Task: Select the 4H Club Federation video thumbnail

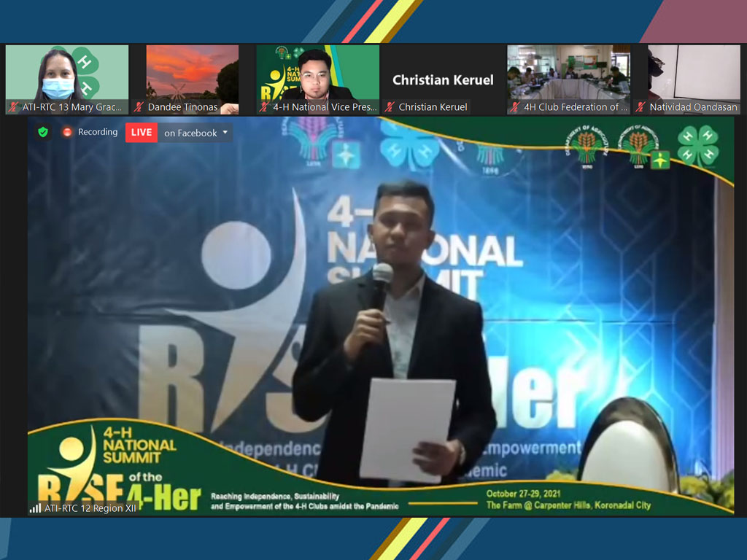Action: tap(569, 79)
